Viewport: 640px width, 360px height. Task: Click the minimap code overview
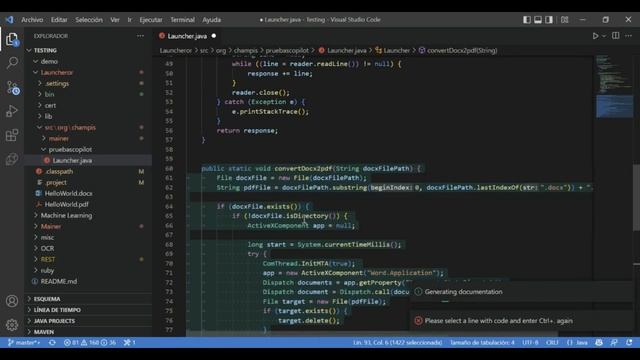(614, 88)
